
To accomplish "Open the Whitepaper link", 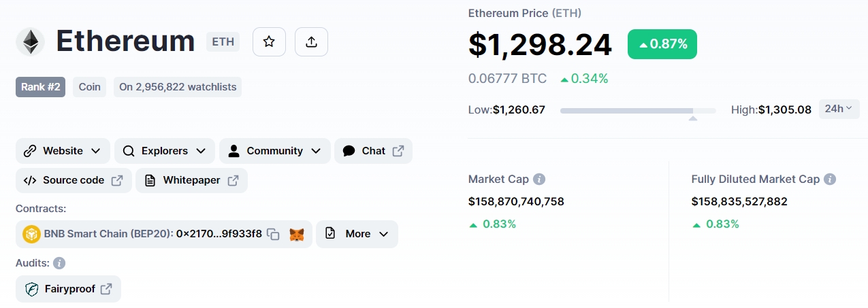I will coord(191,180).
